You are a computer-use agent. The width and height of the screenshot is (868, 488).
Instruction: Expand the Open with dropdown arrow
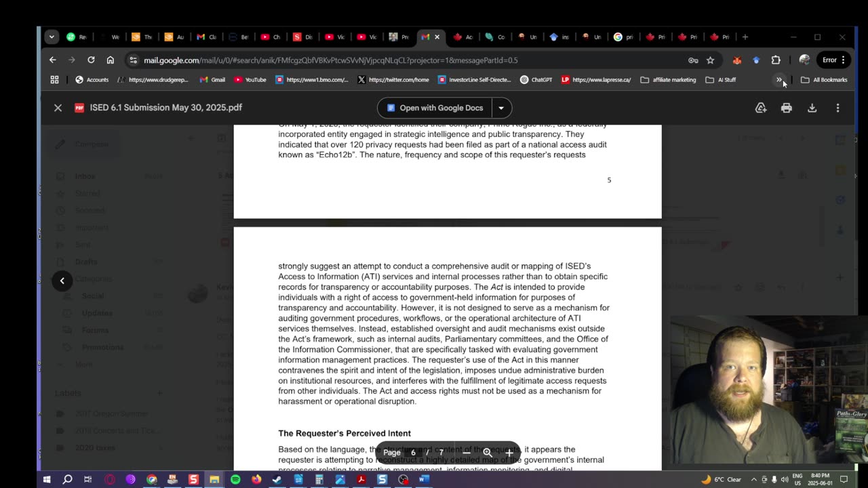pos(501,108)
